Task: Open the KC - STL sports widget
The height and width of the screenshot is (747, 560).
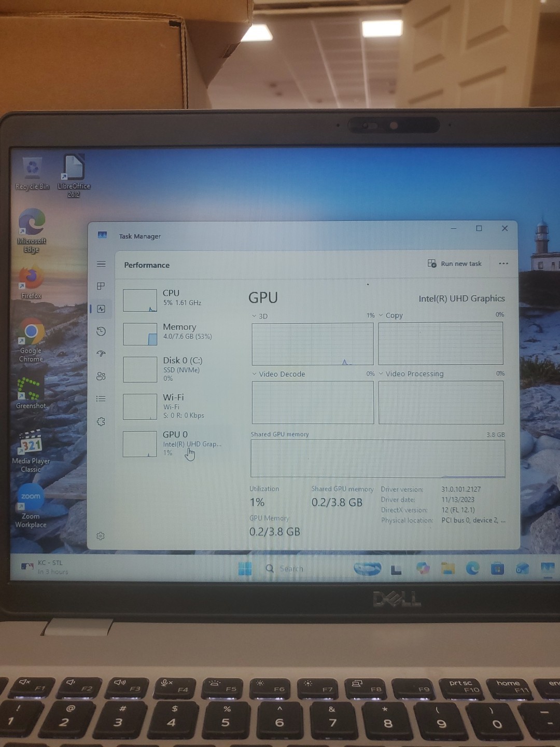Action: click(x=45, y=567)
